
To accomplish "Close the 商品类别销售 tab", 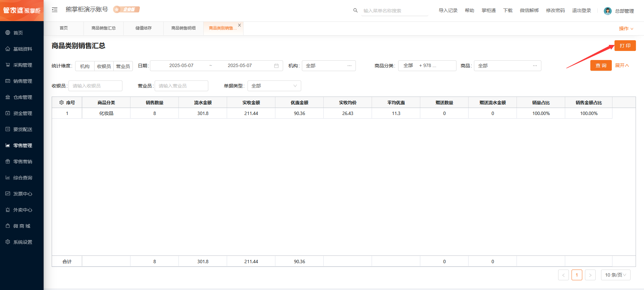I will pyautogui.click(x=239, y=25).
